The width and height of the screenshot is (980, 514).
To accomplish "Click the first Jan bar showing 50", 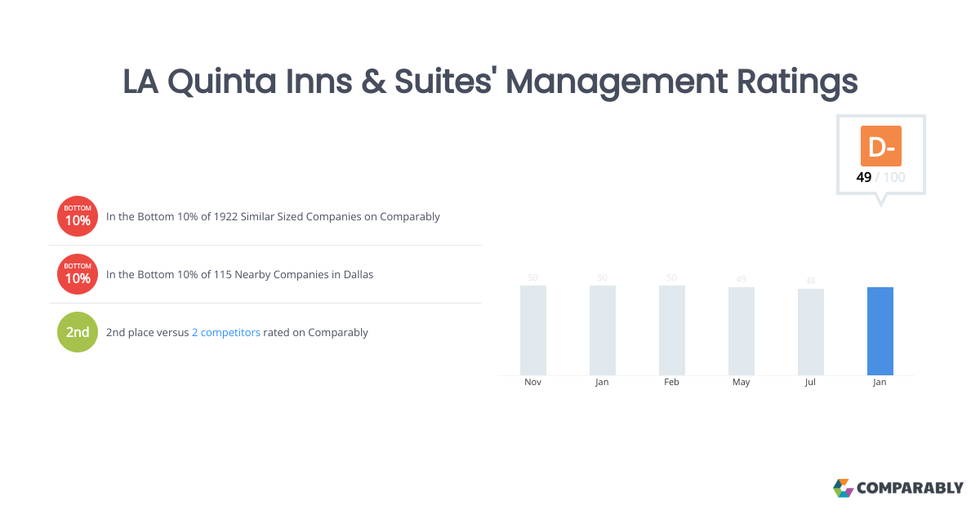I will pos(602,330).
